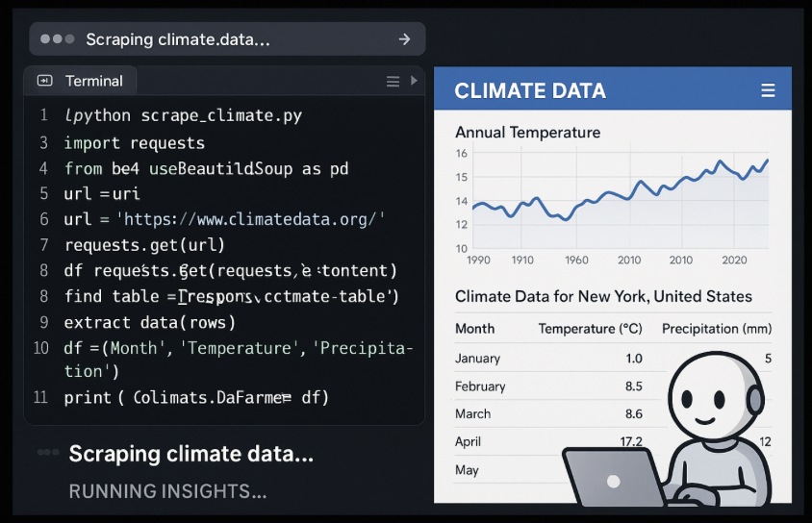The width and height of the screenshot is (812, 523).
Task: Click the robot's laptop icon
Action: (610, 477)
